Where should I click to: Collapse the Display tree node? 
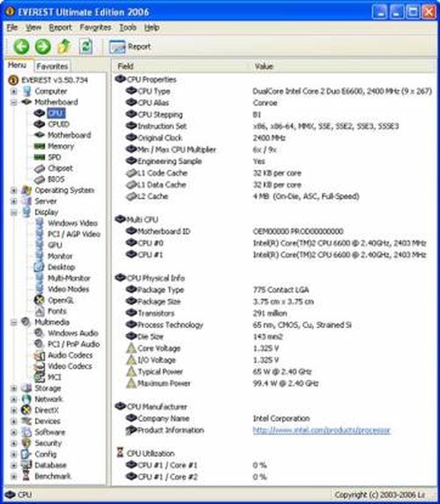pyautogui.click(x=14, y=212)
